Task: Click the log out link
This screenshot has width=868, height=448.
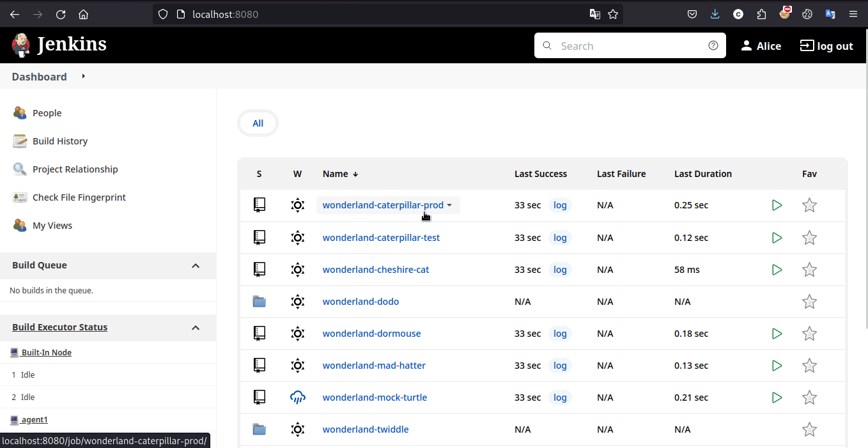Action: point(826,46)
